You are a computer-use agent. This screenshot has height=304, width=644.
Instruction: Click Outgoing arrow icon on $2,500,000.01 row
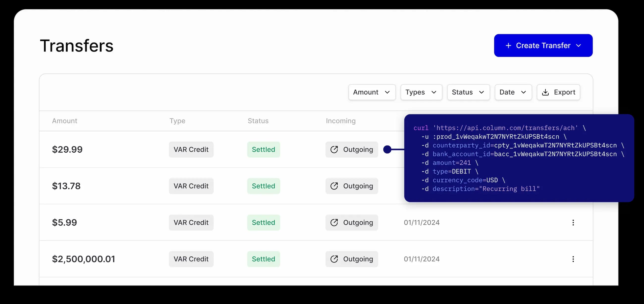pos(334,259)
